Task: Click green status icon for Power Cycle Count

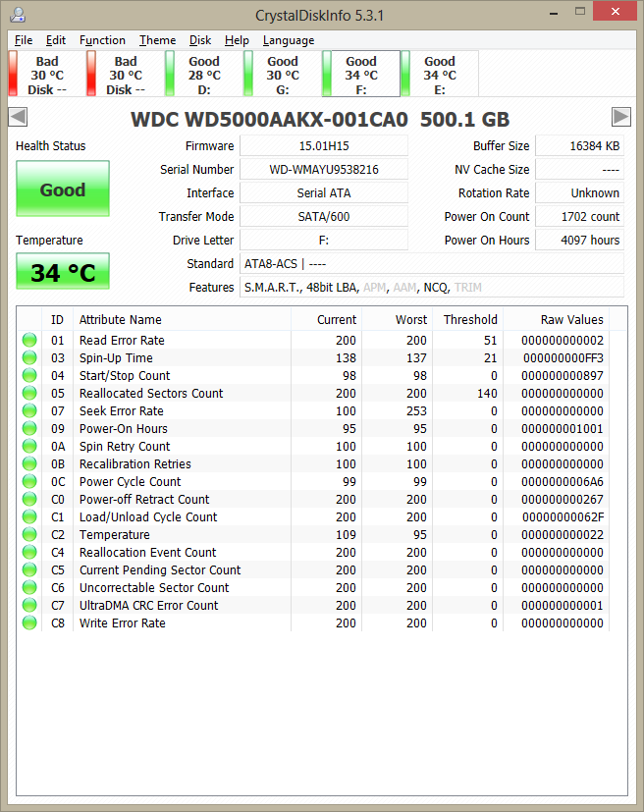Action: [x=29, y=481]
